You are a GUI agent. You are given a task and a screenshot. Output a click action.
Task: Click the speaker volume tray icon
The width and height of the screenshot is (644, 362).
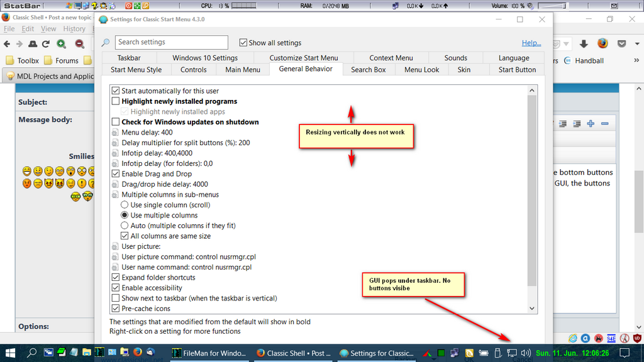(x=526, y=353)
